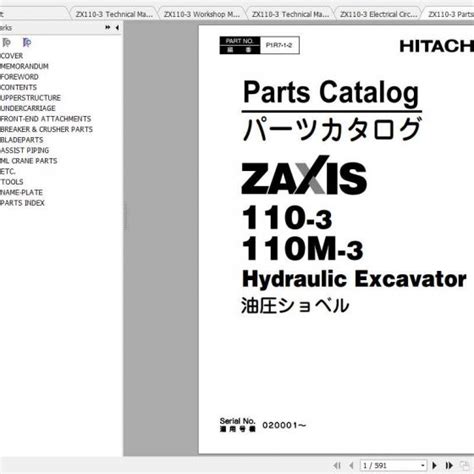Click the Parts Catalog title text
This screenshot has width=474, height=474.
click(331, 92)
